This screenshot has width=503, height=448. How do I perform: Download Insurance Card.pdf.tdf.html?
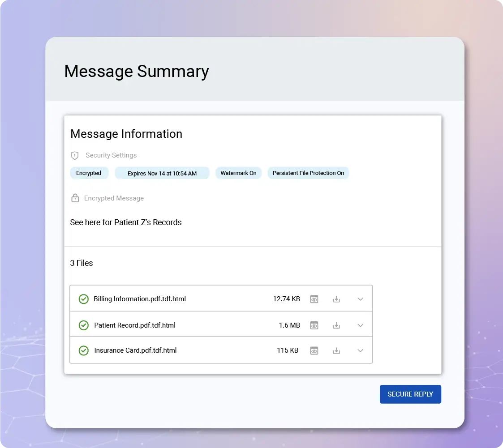pos(336,350)
